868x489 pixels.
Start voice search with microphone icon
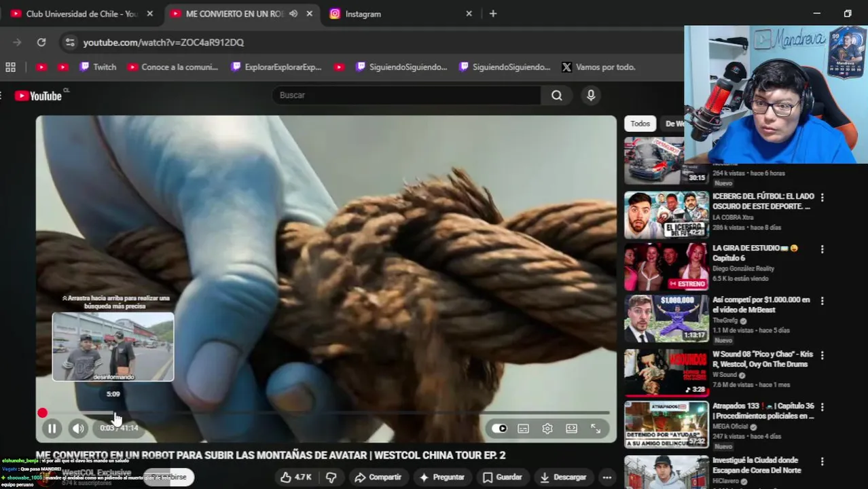(x=591, y=95)
